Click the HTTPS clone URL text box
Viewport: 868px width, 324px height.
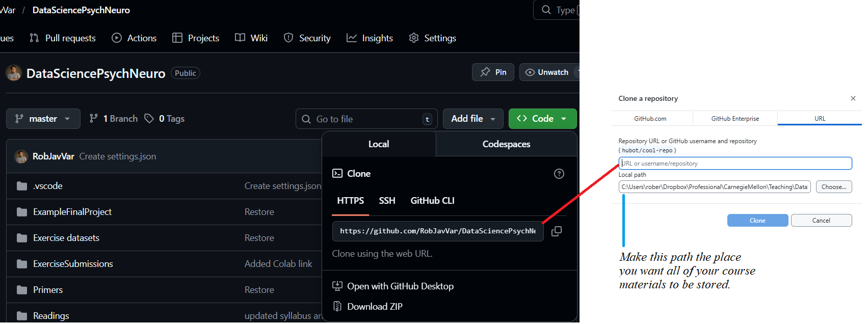tap(438, 231)
